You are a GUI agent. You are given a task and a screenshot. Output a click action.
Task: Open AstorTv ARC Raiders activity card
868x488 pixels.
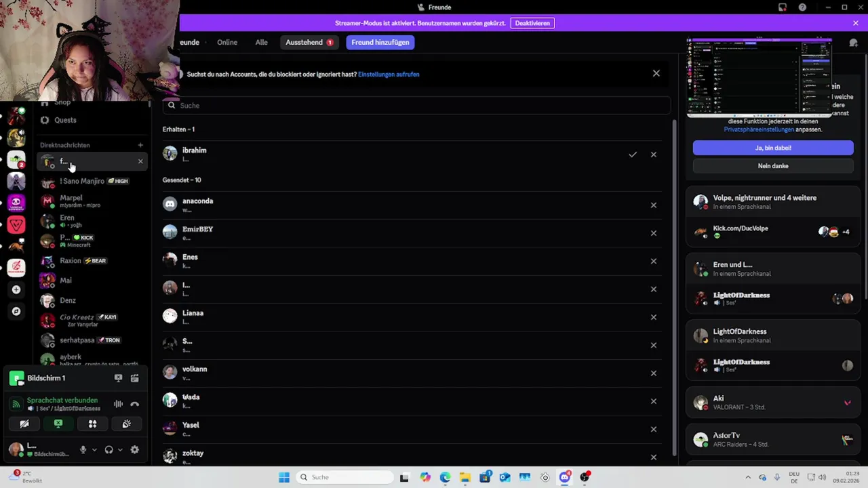coord(772,439)
